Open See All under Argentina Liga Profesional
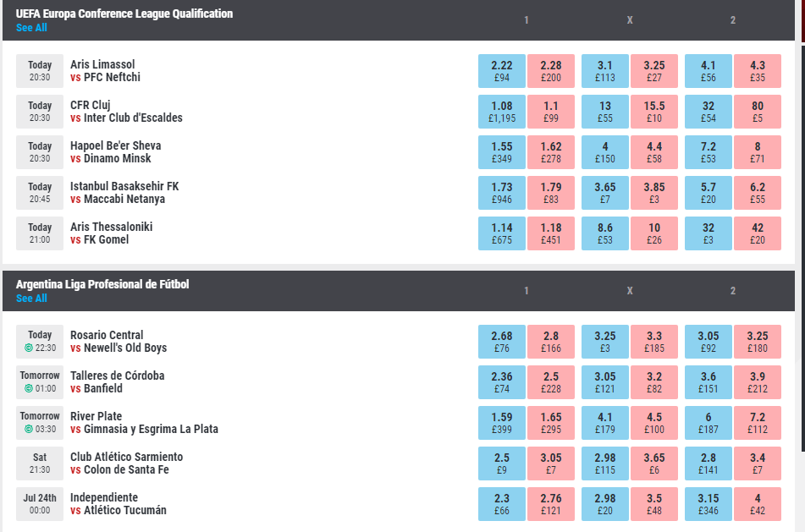This screenshot has width=805, height=532. point(31,299)
